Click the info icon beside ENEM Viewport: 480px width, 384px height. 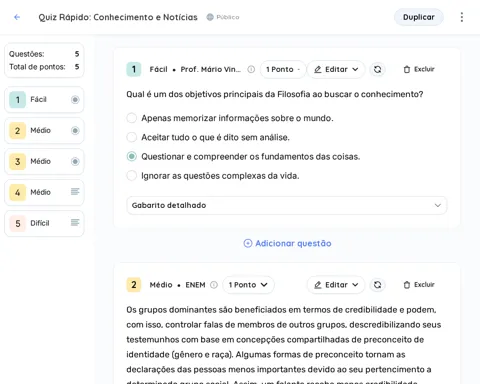tap(214, 285)
